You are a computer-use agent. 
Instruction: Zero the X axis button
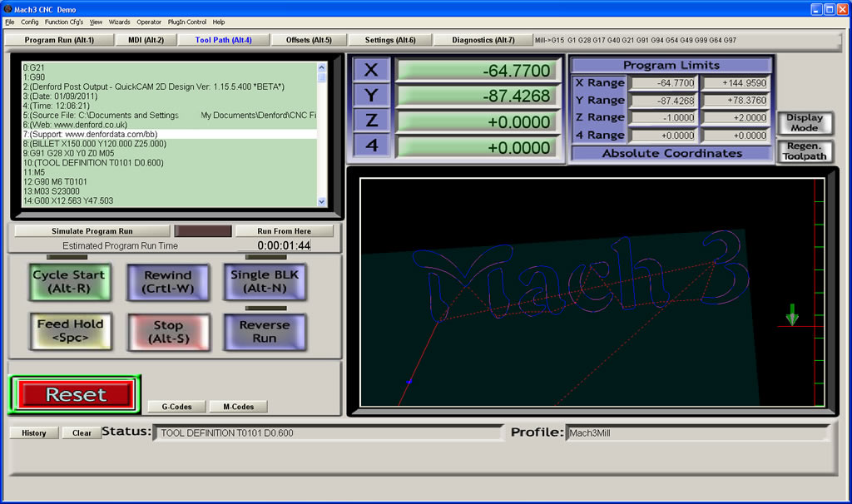pos(371,71)
